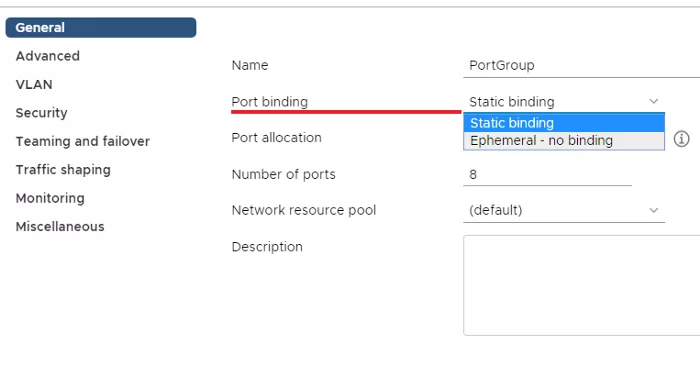
Task: Click the Port binding label
Action: tap(270, 102)
